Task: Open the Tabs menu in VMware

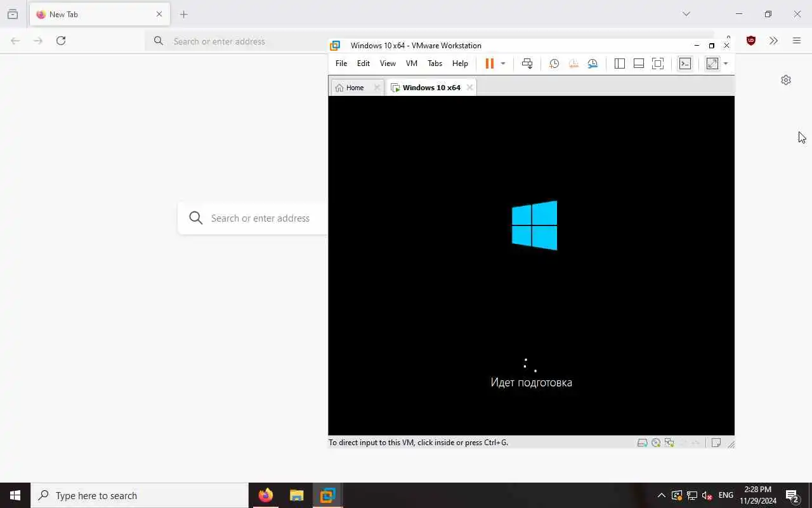Action: [x=435, y=63]
